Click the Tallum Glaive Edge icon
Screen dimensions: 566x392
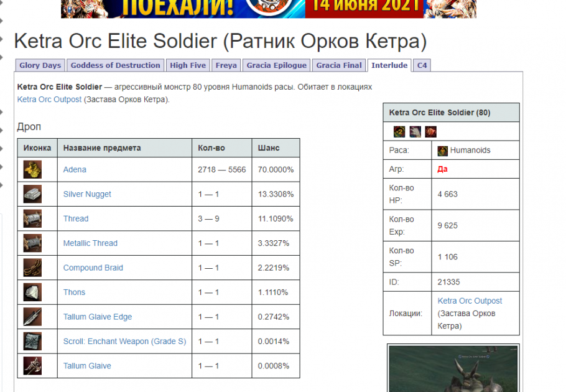coord(33,317)
